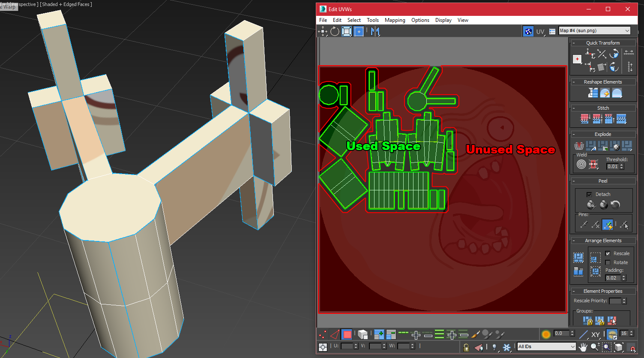Click the U coordinate input field
Image resolution: width=644 pixels, height=358 pixels.
point(347,346)
